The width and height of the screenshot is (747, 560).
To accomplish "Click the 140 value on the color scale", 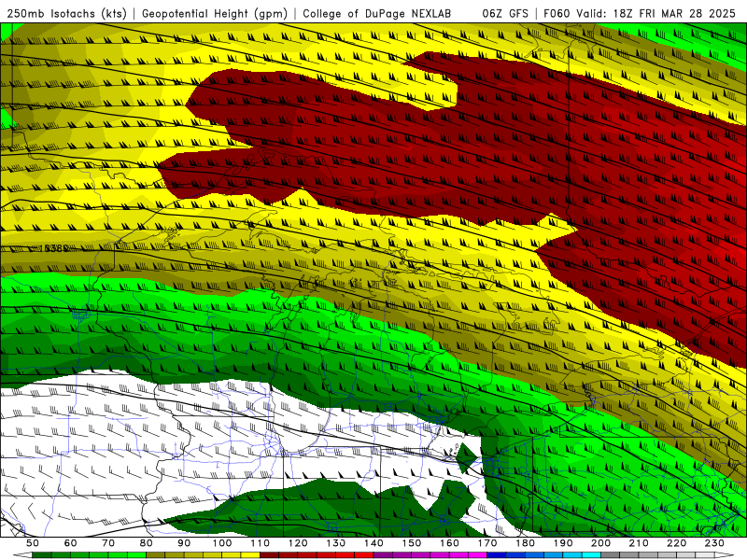I will click(x=374, y=543).
